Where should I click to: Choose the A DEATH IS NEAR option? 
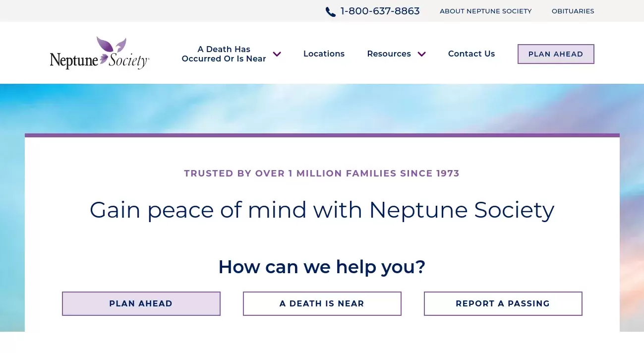pos(322,303)
